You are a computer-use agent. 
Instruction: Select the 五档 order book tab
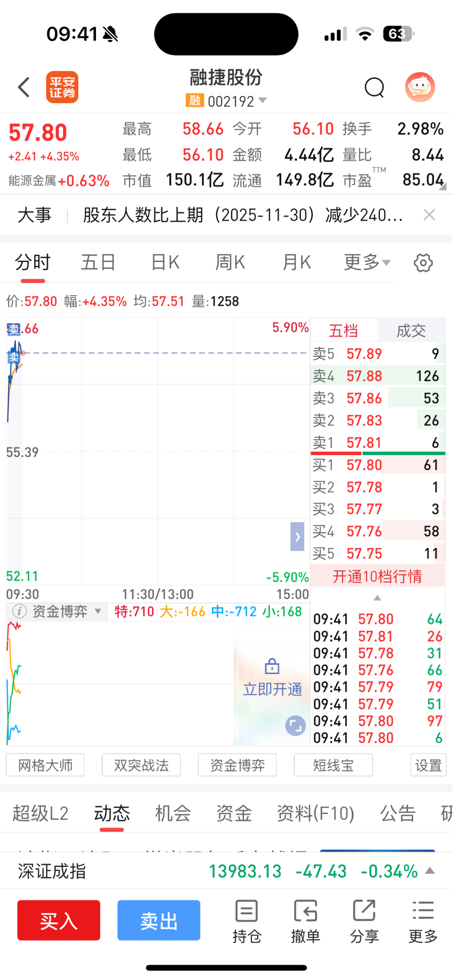click(343, 331)
